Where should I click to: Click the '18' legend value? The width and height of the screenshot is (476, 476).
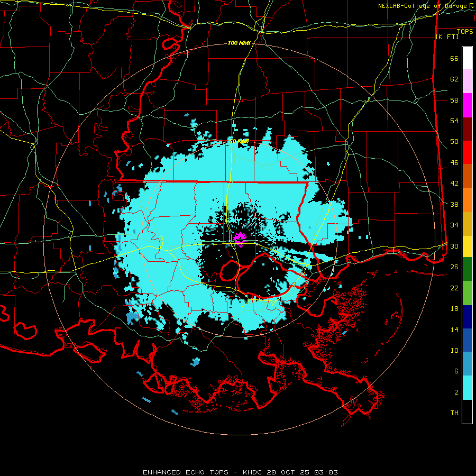coord(454,309)
